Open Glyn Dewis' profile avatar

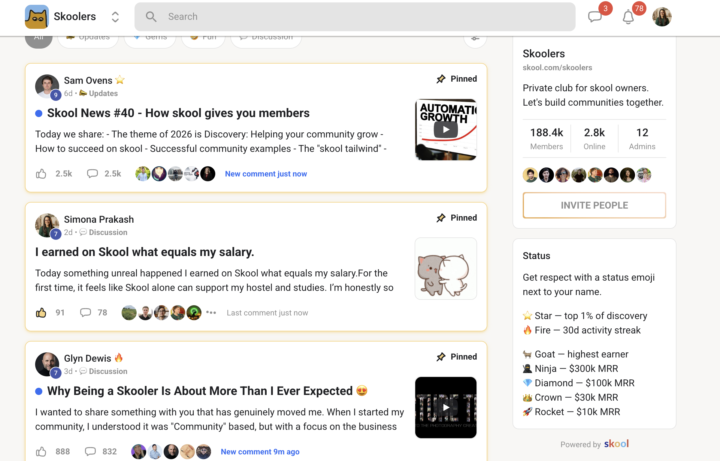[47, 364]
